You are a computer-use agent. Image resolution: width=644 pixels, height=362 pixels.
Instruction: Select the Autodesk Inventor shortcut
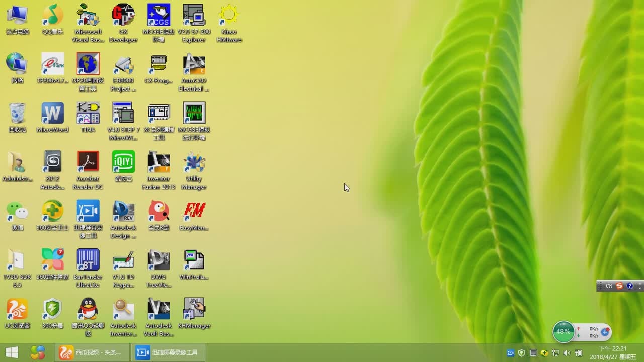tap(123, 318)
